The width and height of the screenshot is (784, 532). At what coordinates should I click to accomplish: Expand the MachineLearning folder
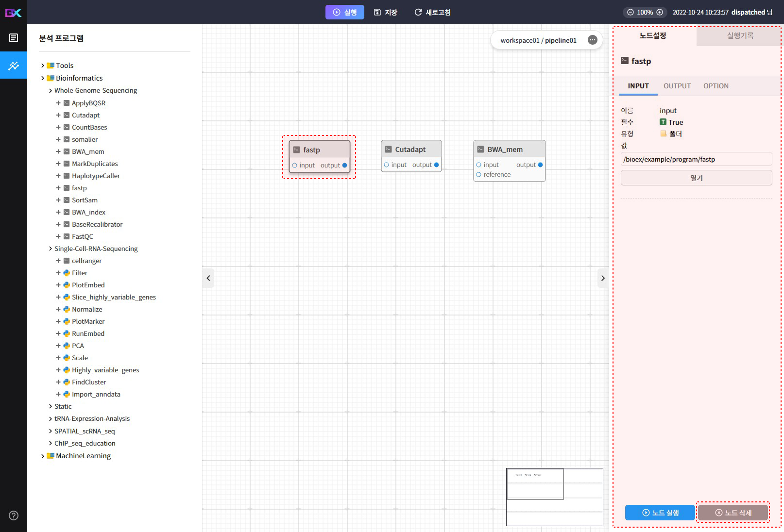pyautogui.click(x=43, y=456)
